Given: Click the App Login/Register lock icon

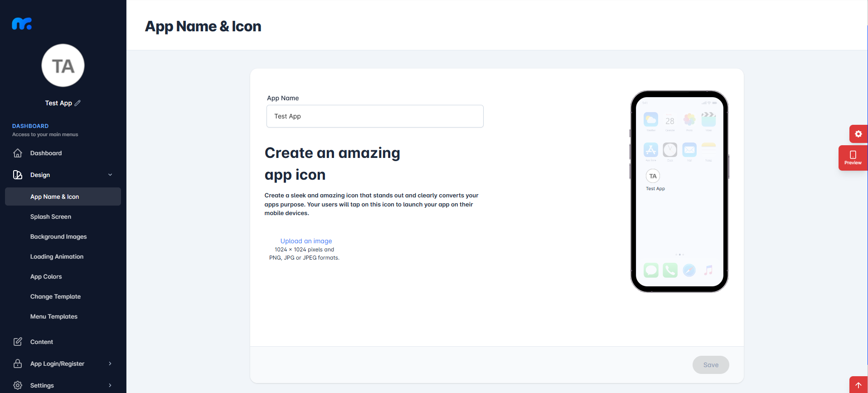Looking at the screenshot, I should [x=18, y=364].
